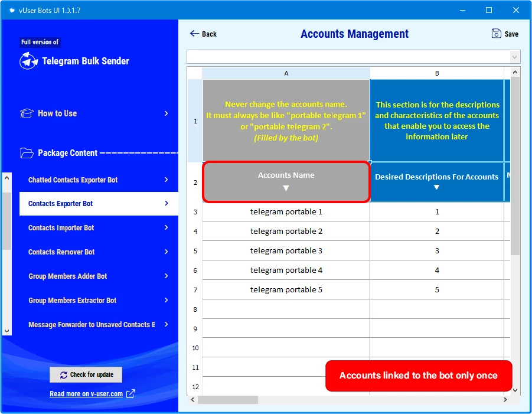The image size is (532, 414).
Task: Open Group Members Extractor Bot menu item
Action: click(x=99, y=301)
